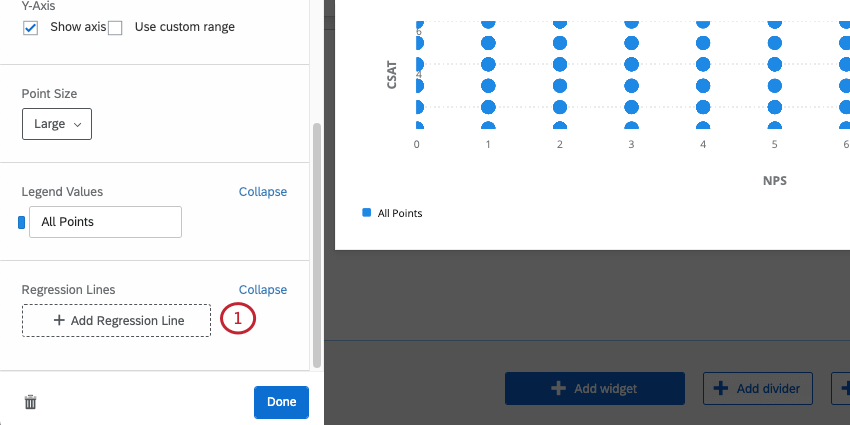Enable the Use custom range checkbox
The width and height of the screenshot is (850, 425).
click(x=115, y=28)
